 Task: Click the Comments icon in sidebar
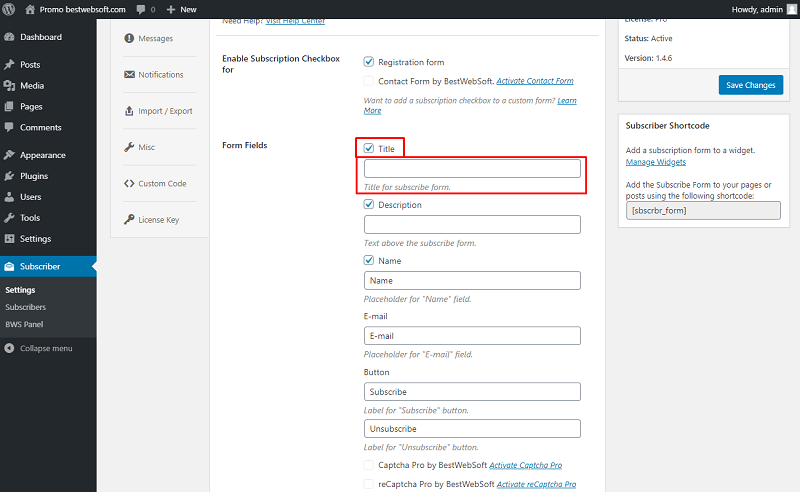(9, 127)
